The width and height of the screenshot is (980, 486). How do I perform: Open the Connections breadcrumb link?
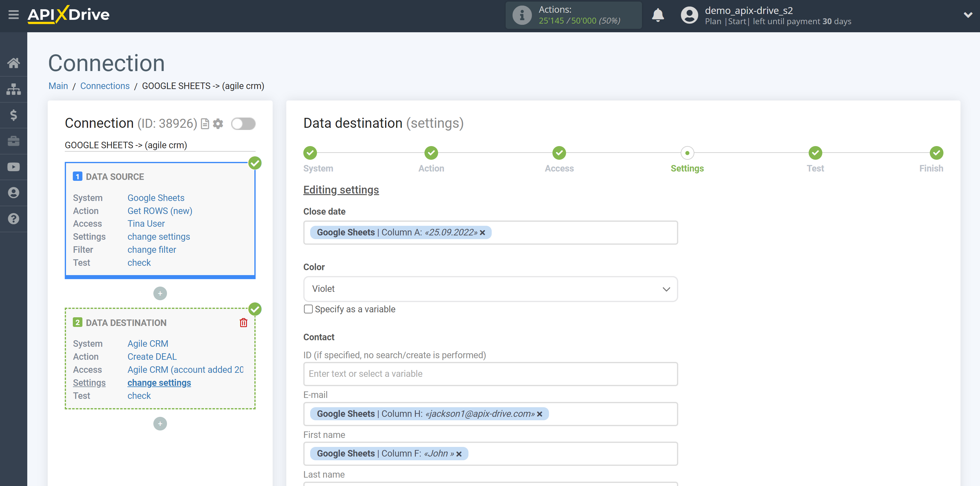point(105,86)
